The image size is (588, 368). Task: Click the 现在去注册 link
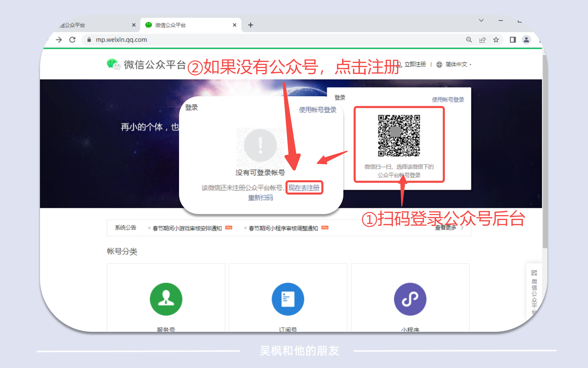point(304,188)
